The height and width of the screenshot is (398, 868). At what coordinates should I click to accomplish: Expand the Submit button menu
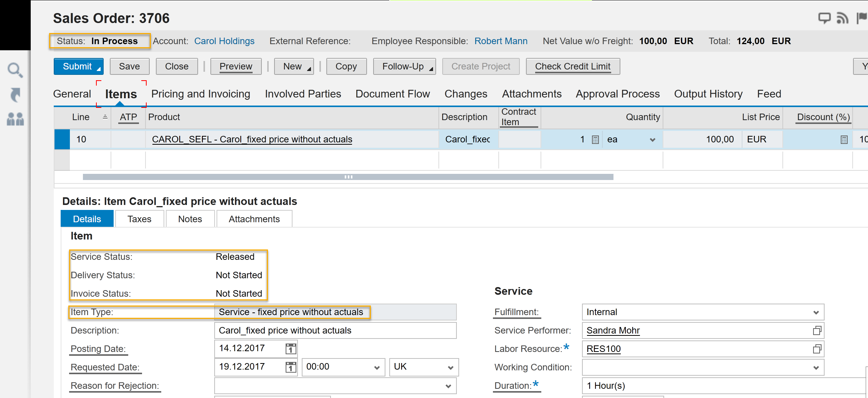pyautogui.click(x=99, y=69)
